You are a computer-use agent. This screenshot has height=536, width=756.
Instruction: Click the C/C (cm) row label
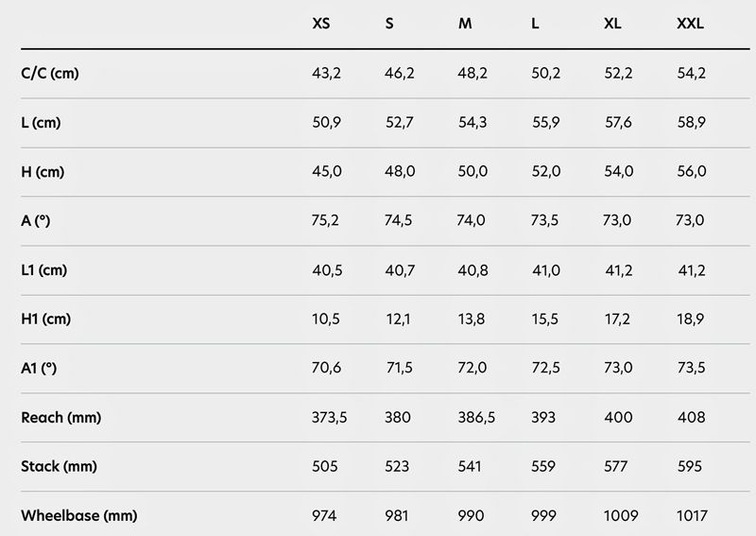click(x=50, y=74)
